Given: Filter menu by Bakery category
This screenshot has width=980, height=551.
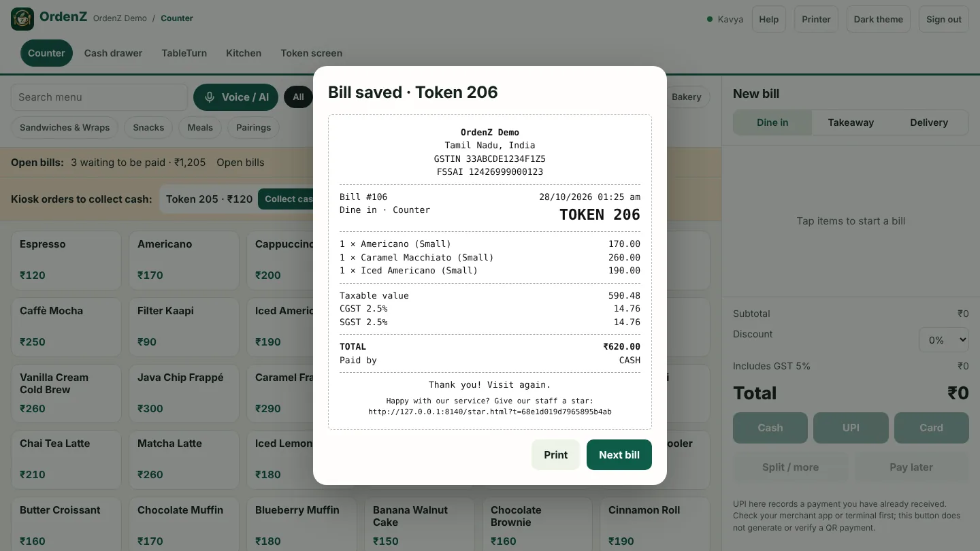Looking at the screenshot, I should [x=686, y=97].
